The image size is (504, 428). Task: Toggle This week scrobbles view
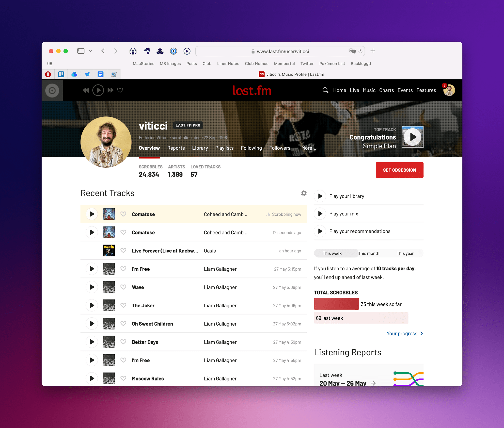(x=332, y=254)
